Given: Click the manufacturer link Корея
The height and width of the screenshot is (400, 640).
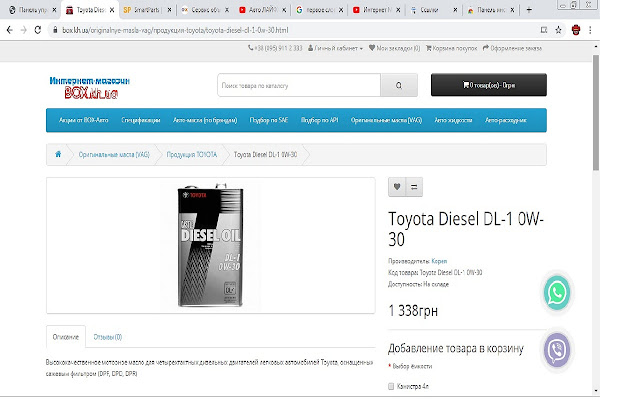Looking at the screenshot, I should (439, 261).
